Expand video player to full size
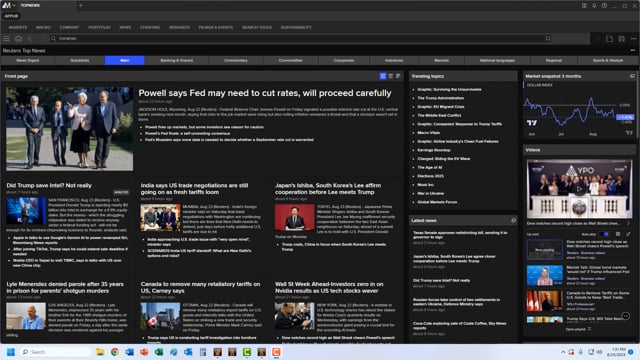640x360 pixels. [628, 234]
